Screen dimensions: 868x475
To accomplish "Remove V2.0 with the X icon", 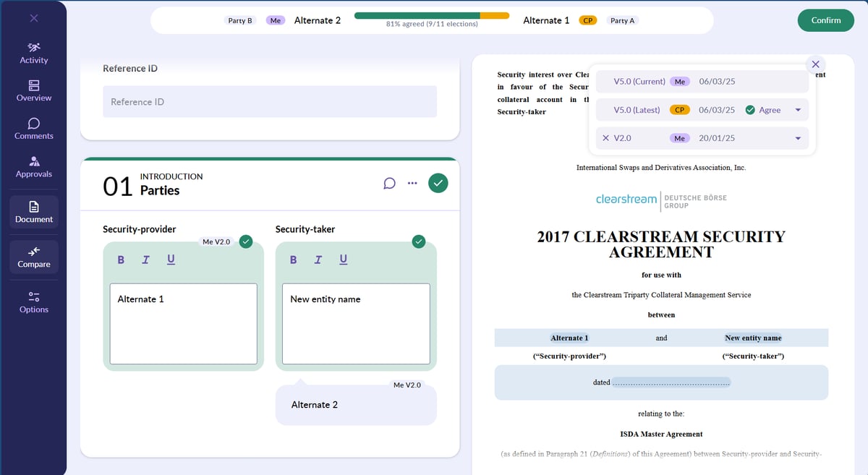I will 605,137.
